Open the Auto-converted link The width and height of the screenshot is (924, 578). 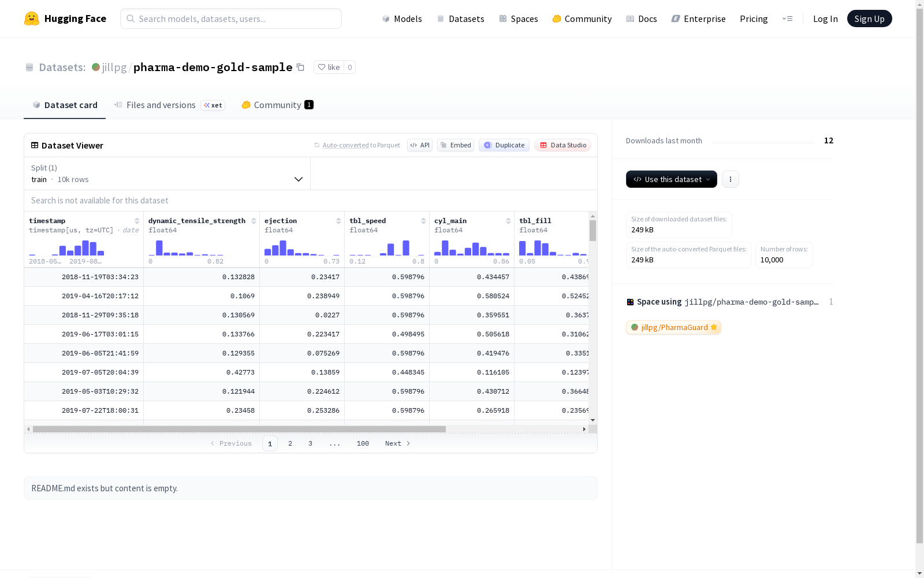[345, 145]
